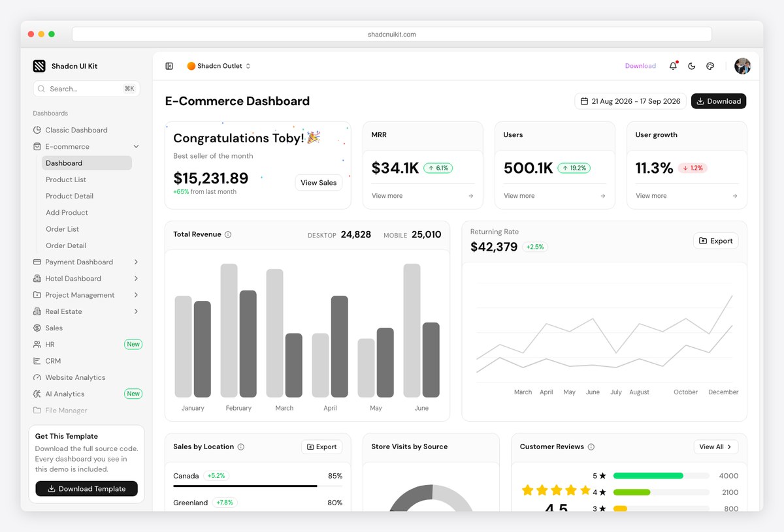Click the Project Management folder icon
784x532 pixels.
pos(37,295)
